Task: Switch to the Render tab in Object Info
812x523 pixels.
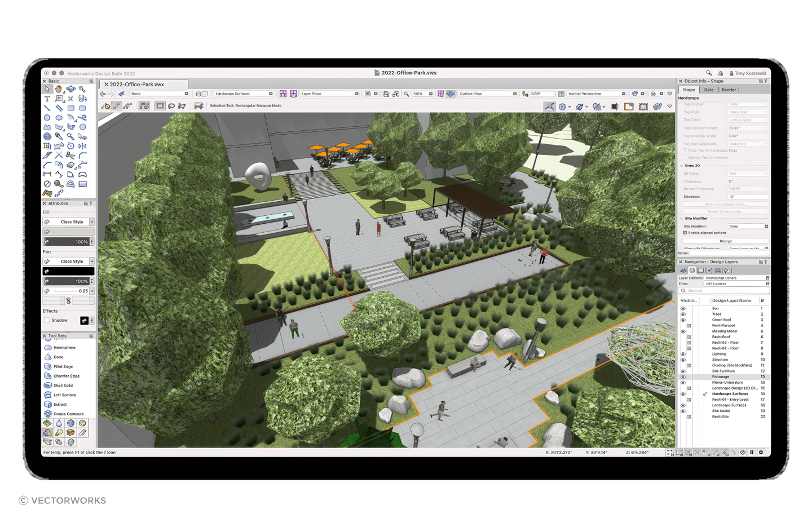Action: 729,90
